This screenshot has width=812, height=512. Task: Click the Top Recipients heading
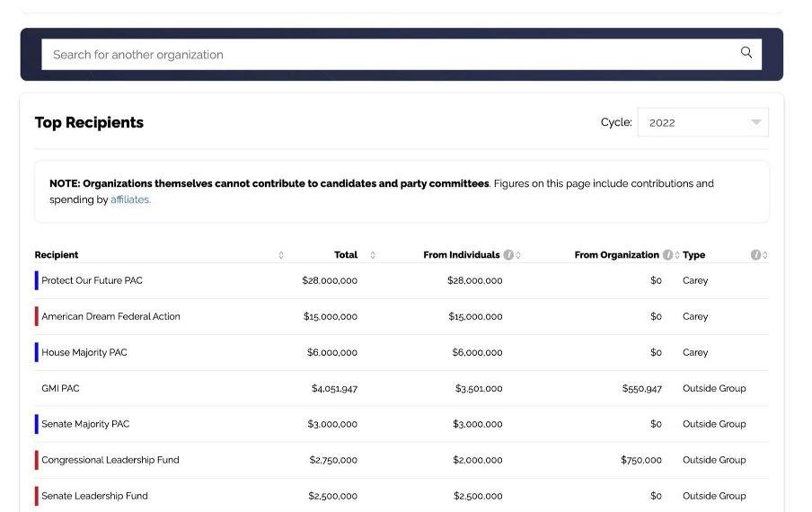tap(89, 123)
